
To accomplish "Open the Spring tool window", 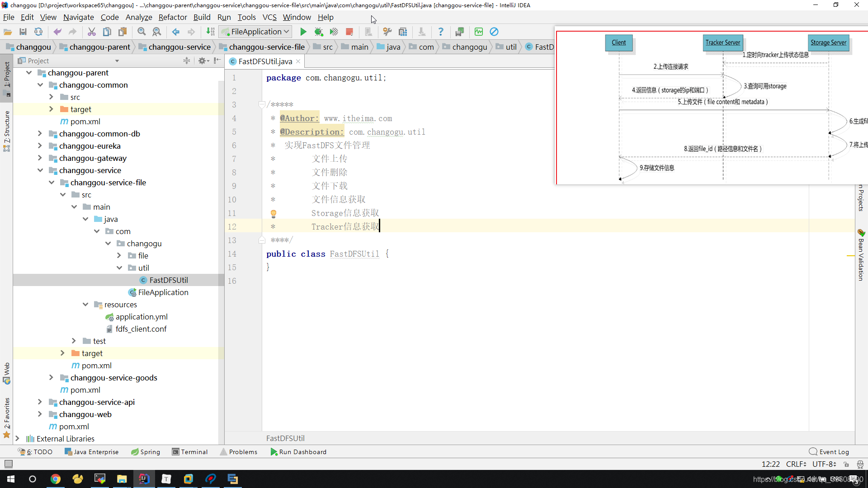I will 146,452.
